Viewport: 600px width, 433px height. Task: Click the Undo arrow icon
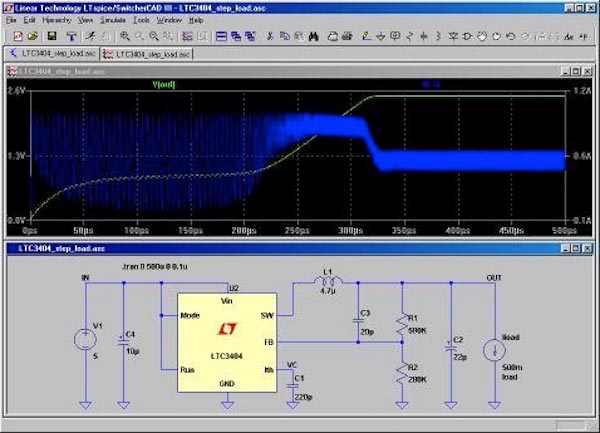510,36
